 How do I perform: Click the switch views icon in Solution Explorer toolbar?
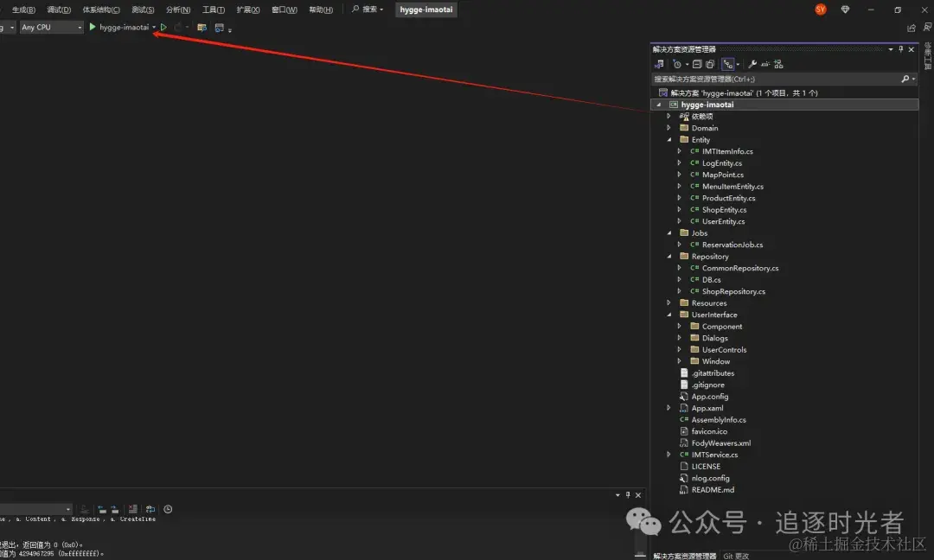point(659,64)
